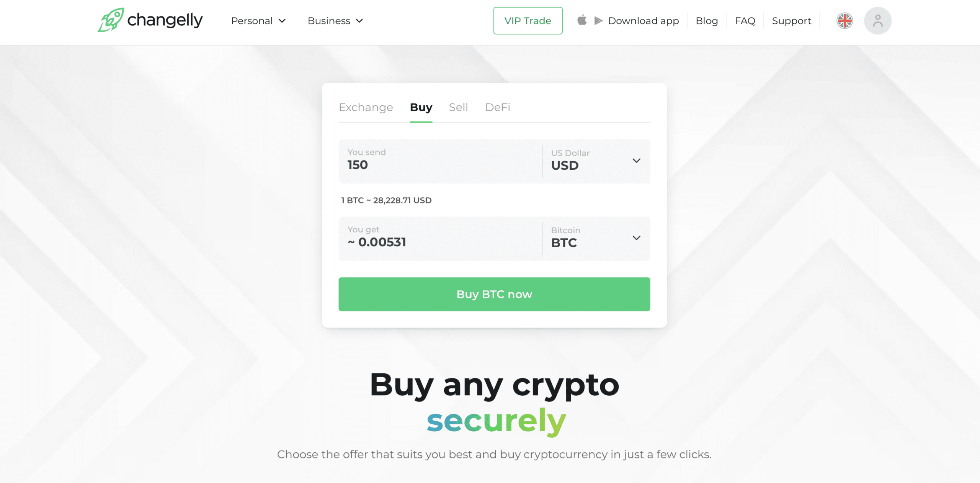Click the Support navigation link
This screenshot has width=980, height=483.
(x=792, y=21)
